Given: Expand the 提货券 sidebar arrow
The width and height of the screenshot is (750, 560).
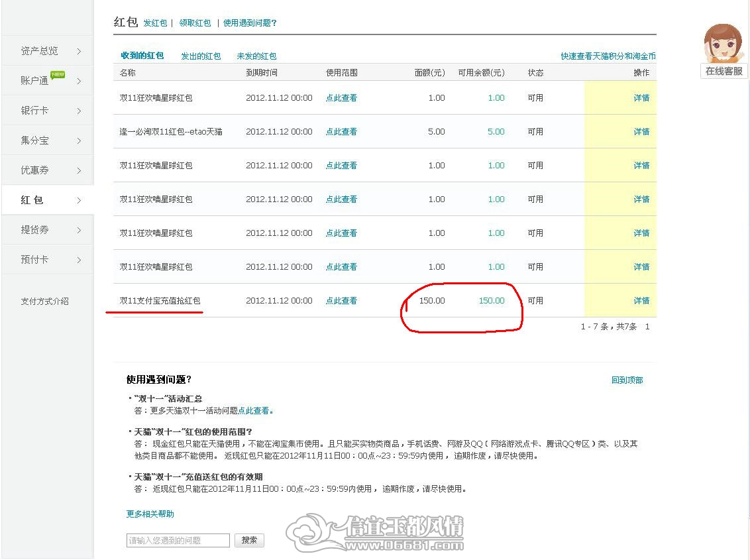Looking at the screenshot, I should coord(79,230).
